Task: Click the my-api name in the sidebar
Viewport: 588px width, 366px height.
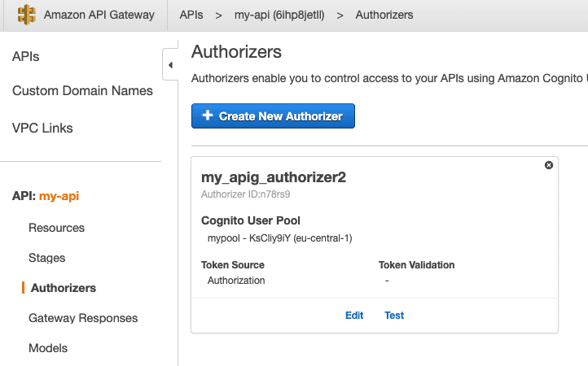Action: pyautogui.click(x=59, y=196)
